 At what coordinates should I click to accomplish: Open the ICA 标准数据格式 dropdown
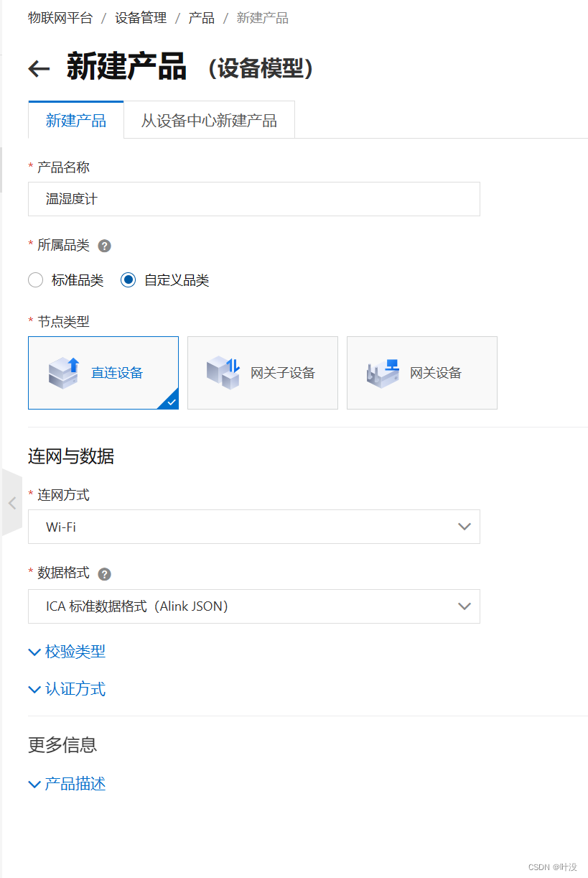click(x=253, y=606)
